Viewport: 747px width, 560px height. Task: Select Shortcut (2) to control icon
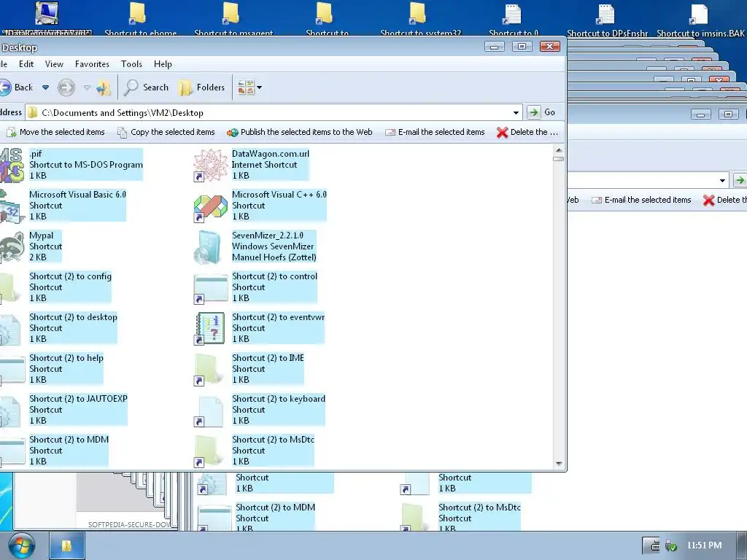210,287
